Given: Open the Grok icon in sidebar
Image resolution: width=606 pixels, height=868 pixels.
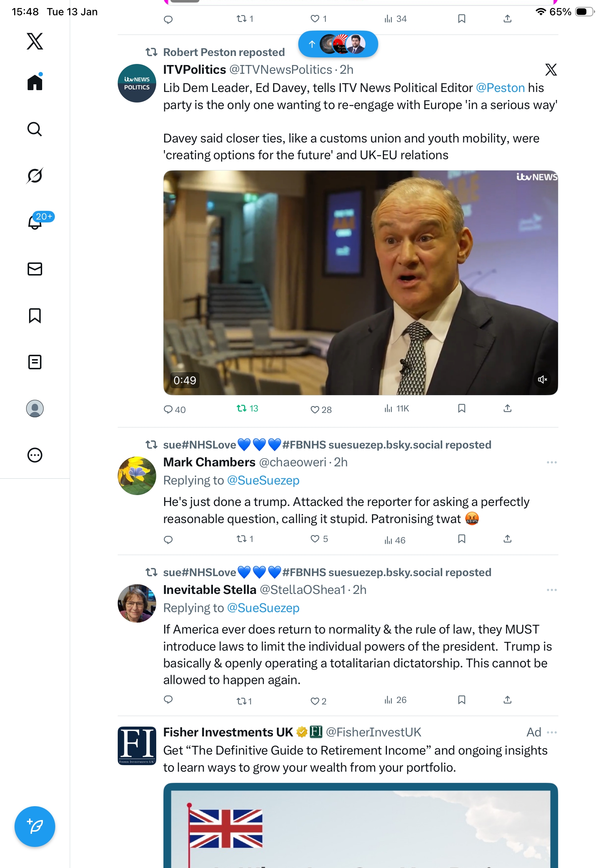Looking at the screenshot, I should [35, 176].
